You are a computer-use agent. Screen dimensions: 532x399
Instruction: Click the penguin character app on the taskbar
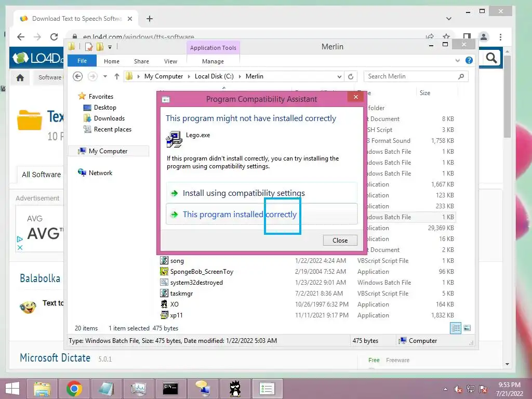tap(234, 389)
